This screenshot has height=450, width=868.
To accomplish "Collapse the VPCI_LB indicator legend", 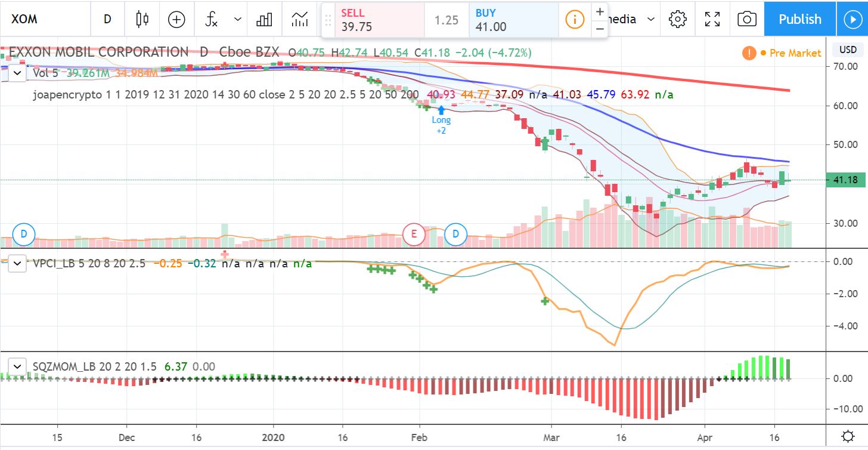I will coord(18,263).
